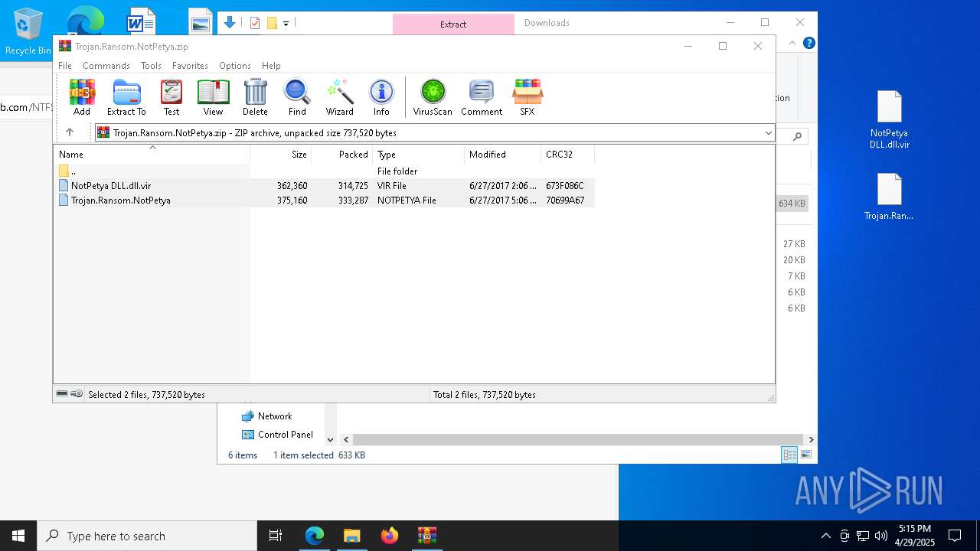
Task: Click the network tray icon
Action: point(863,536)
